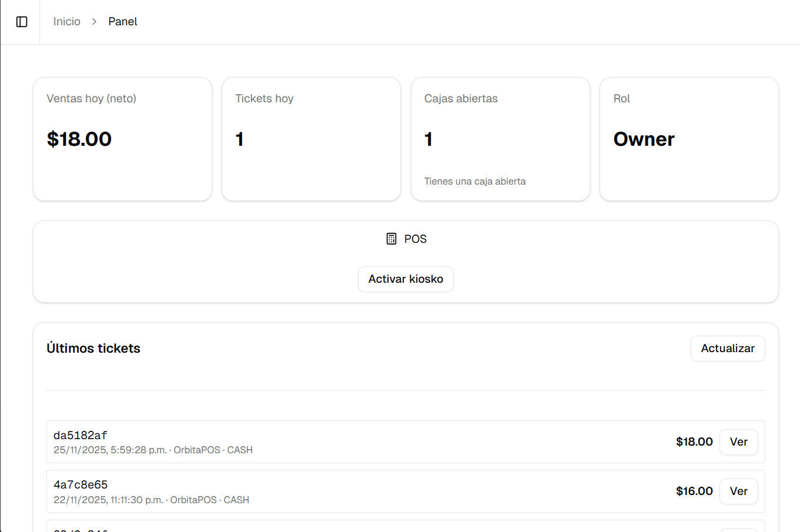The image size is (800, 532).
Task: Refresh tickets with the Actualizar button
Action: (727, 349)
